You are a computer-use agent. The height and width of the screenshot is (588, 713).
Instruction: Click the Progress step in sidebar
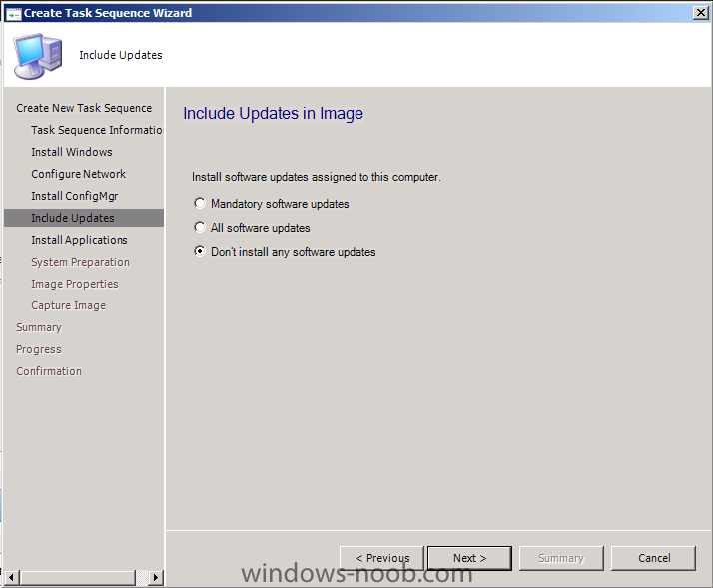(39, 349)
